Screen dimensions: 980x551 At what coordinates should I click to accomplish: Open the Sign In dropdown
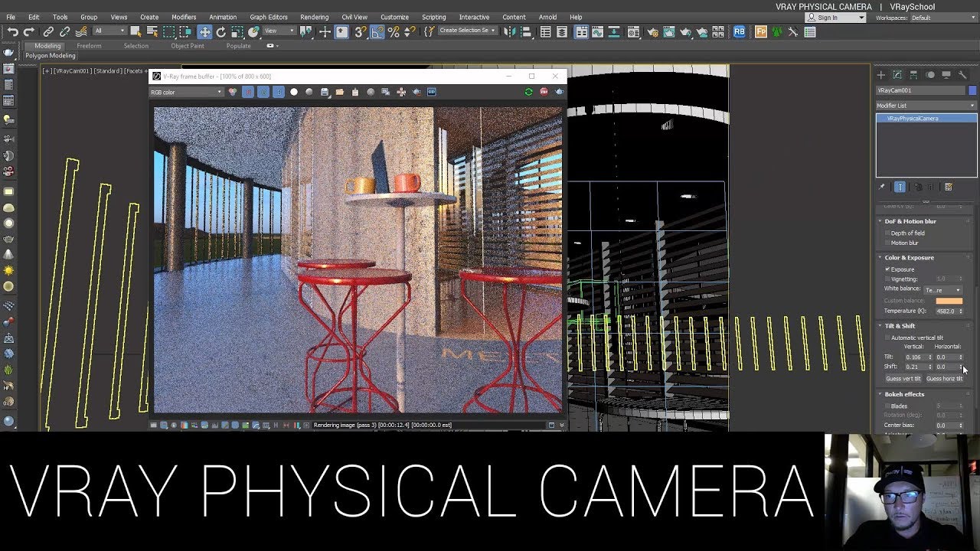click(836, 18)
